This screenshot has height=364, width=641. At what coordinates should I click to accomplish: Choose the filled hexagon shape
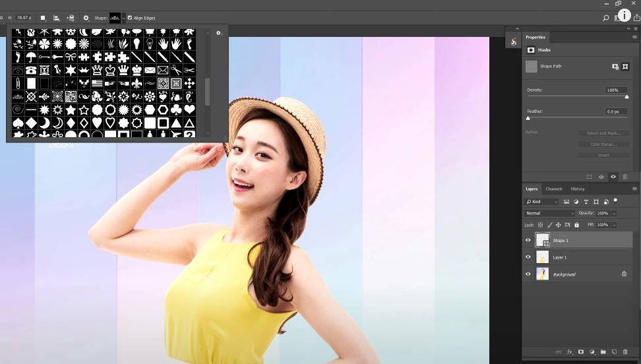click(x=150, y=109)
